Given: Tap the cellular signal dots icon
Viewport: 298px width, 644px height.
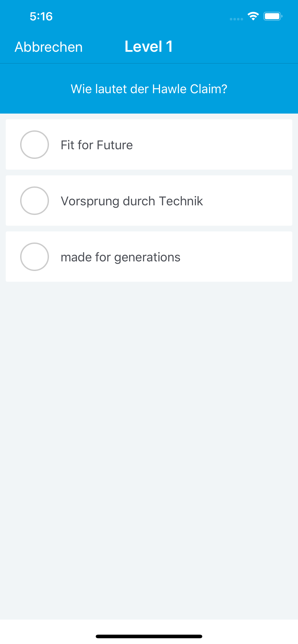Looking at the screenshot, I should (236, 19).
